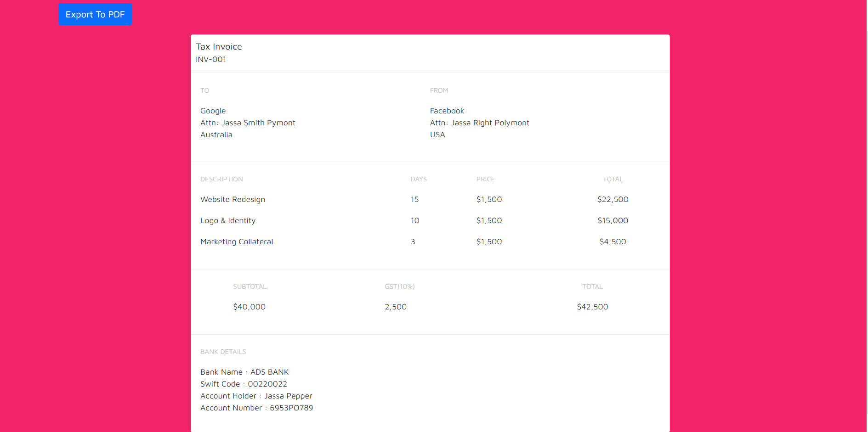Viewport: 868px width, 432px height.
Task: Click the Account Number 6953PO789 line
Action: 256,408
